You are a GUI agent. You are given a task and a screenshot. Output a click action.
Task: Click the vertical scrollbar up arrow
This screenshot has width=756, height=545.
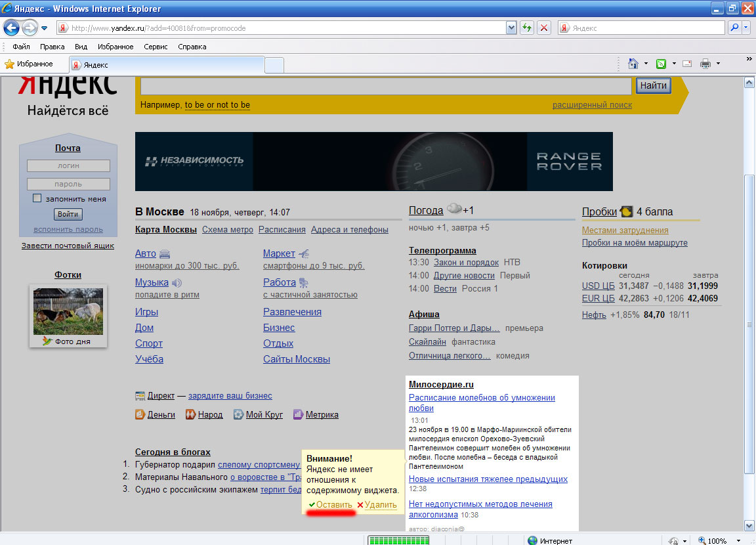coord(749,83)
